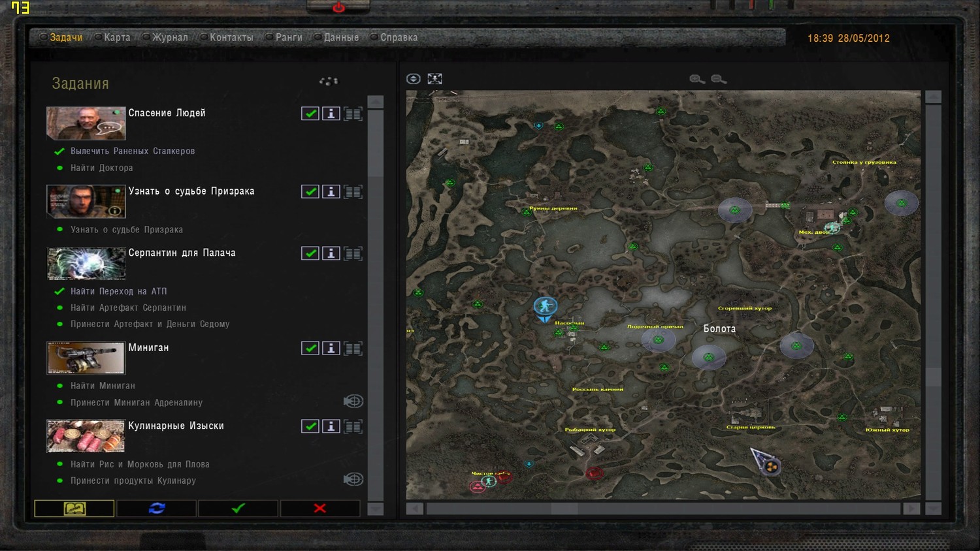The height and width of the screenshot is (551, 980).
Task: Switch to the Данные tab
Action: [341, 37]
